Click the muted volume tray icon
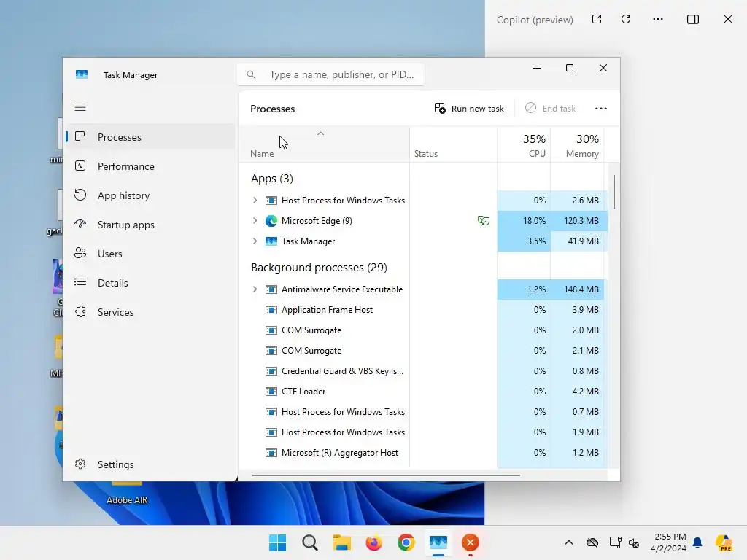 tap(634, 542)
